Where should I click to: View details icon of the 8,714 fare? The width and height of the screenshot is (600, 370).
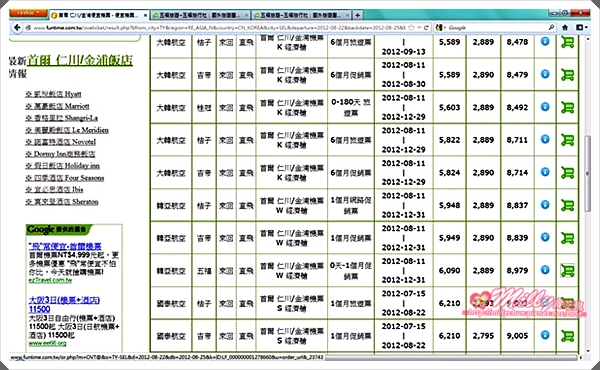click(545, 171)
